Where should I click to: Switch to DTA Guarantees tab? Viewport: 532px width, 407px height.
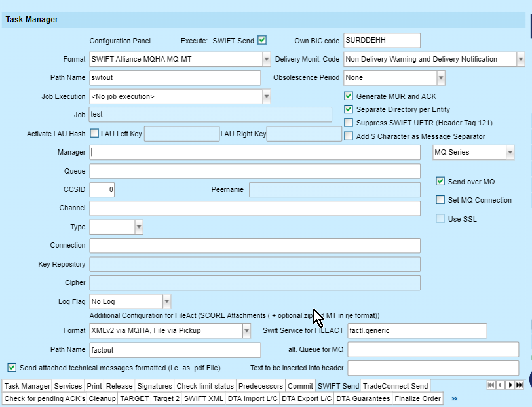[363, 398]
